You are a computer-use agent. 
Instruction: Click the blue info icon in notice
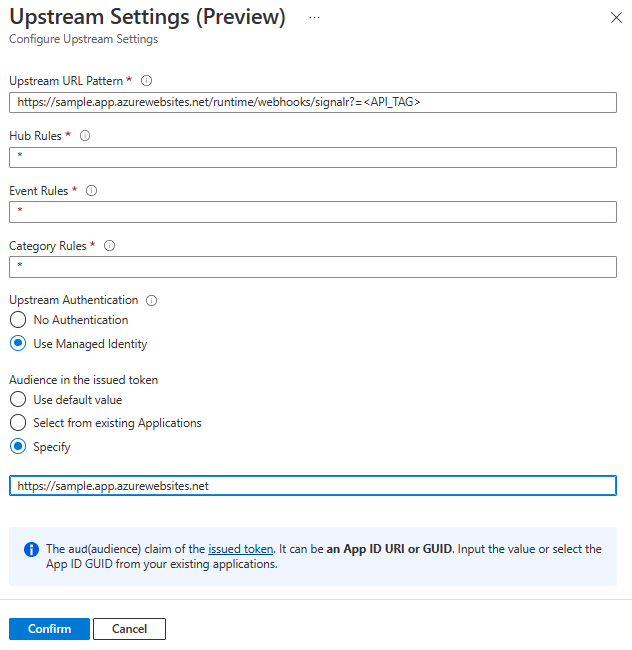click(31, 549)
